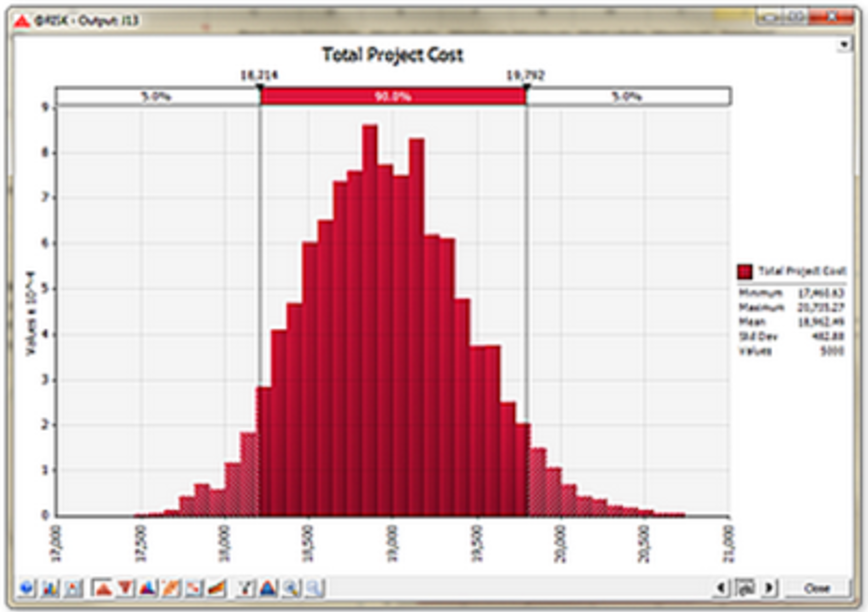Click the blue help globe icon
This screenshot has height=612, width=868.
26,589
